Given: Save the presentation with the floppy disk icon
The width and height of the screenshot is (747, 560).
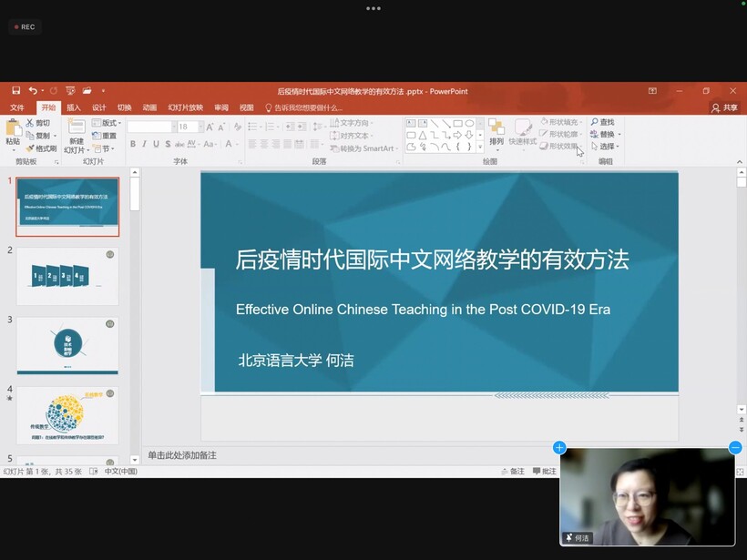Looking at the screenshot, I should [x=16, y=90].
